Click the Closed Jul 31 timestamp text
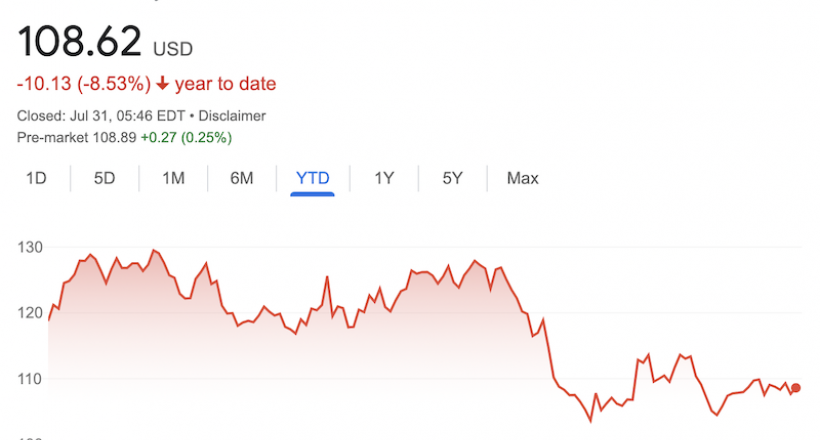The width and height of the screenshot is (820, 440). [x=101, y=116]
